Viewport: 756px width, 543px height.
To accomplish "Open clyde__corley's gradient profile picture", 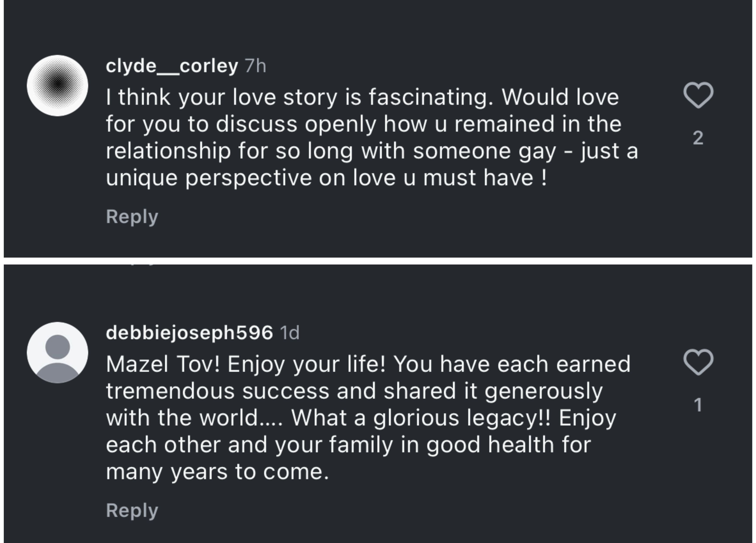I will pos(57,86).
